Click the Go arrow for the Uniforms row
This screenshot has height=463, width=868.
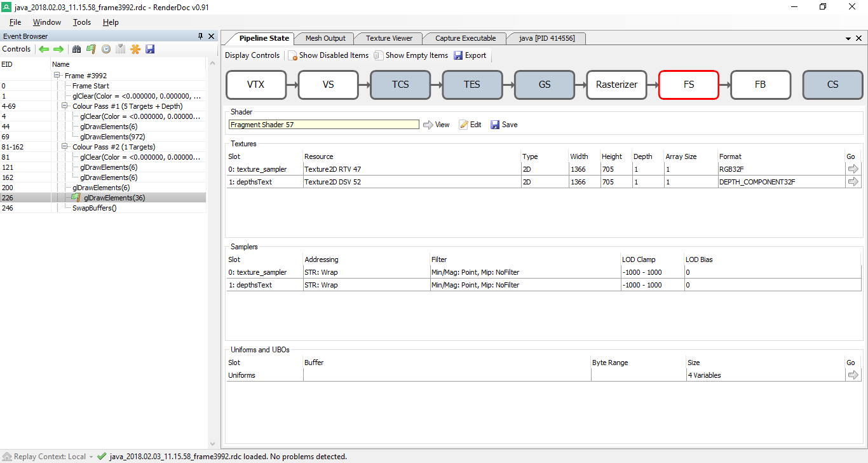(x=853, y=375)
